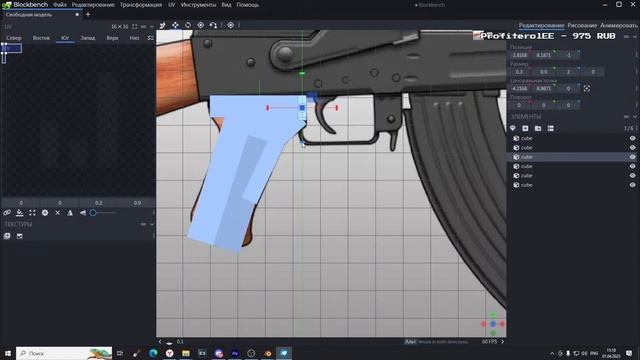Select the four-arrow Move tool

click(x=175, y=25)
